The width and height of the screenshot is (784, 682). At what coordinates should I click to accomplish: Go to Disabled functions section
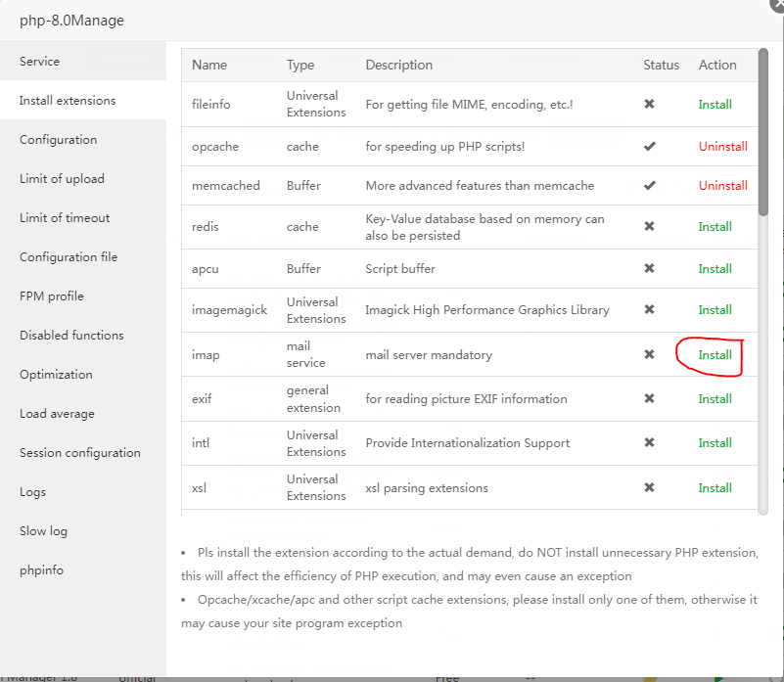tap(71, 336)
